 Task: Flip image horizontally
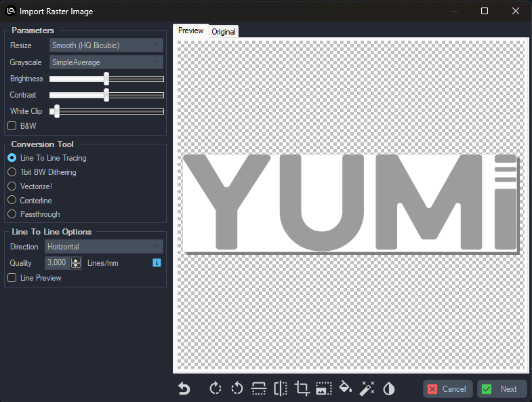pos(281,388)
